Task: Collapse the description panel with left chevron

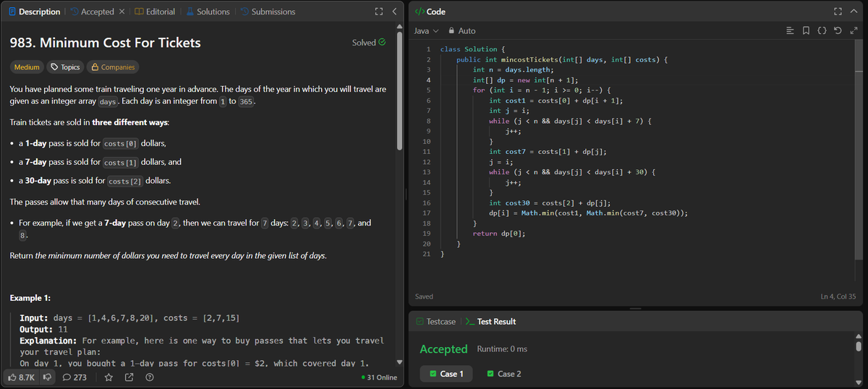Action: click(394, 12)
